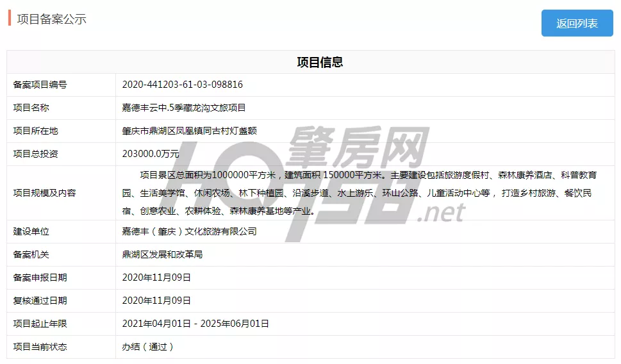Select date range 2021年04月01日 - 2025年06月01日

point(195,324)
